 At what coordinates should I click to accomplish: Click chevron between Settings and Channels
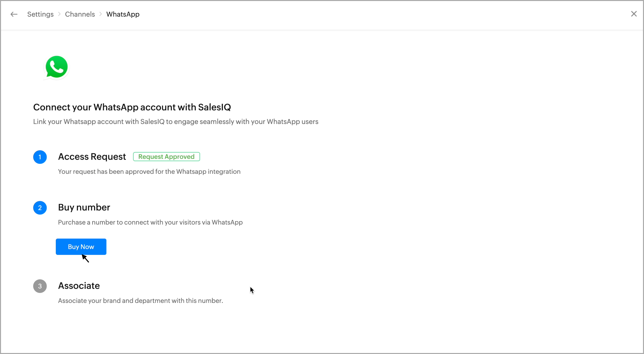(x=59, y=14)
